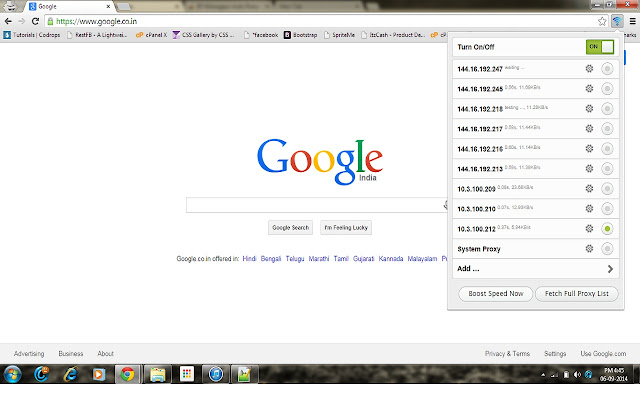Image resolution: width=640 pixels, height=400 pixels.
Task: Open Chrome from the taskbar
Action: [x=127, y=374]
